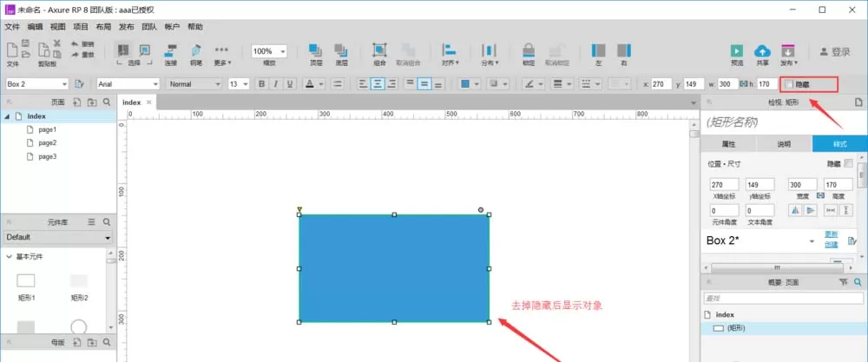868x362 pixels.
Task: Select page2 in pages tree
Action: [48, 143]
